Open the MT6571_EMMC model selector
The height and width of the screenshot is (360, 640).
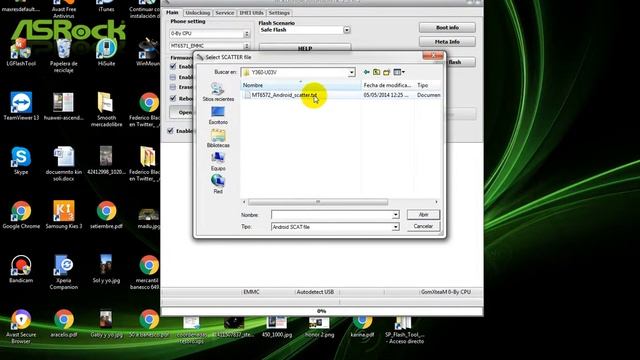tap(209, 46)
